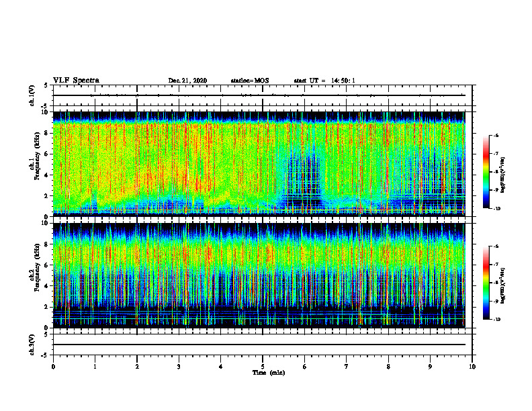Click the "8" kHz tick on ch.1 frequency axis
The width and height of the screenshot is (532, 411).
click(x=46, y=133)
